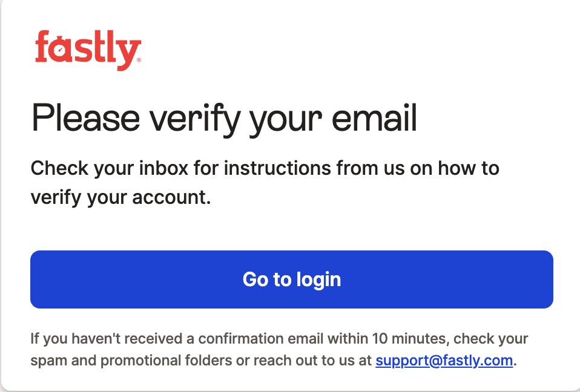
Task: Open the support@fastly.com email link
Action: pos(444,361)
